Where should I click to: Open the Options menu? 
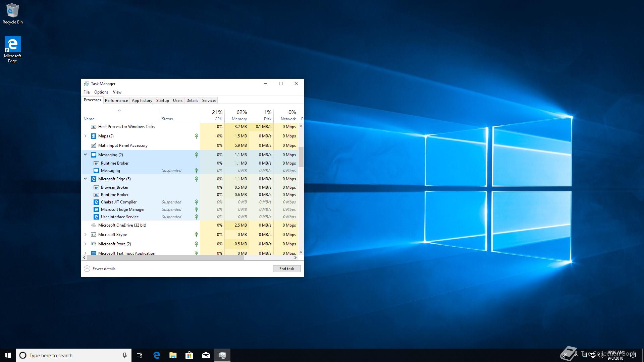click(101, 92)
